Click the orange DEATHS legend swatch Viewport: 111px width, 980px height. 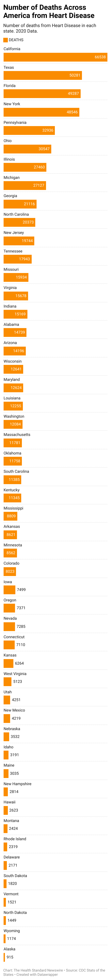point(5,40)
